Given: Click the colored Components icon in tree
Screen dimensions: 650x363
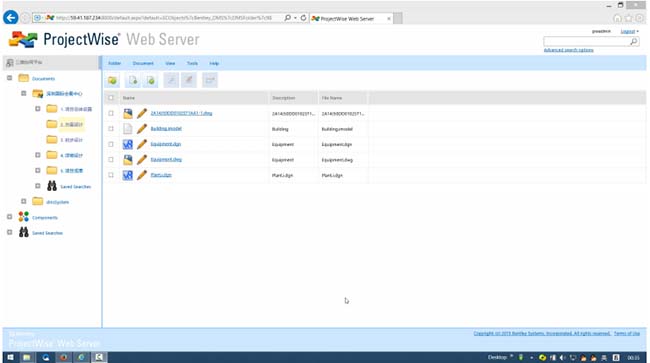Looking at the screenshot, I should [x=24, y=217].
